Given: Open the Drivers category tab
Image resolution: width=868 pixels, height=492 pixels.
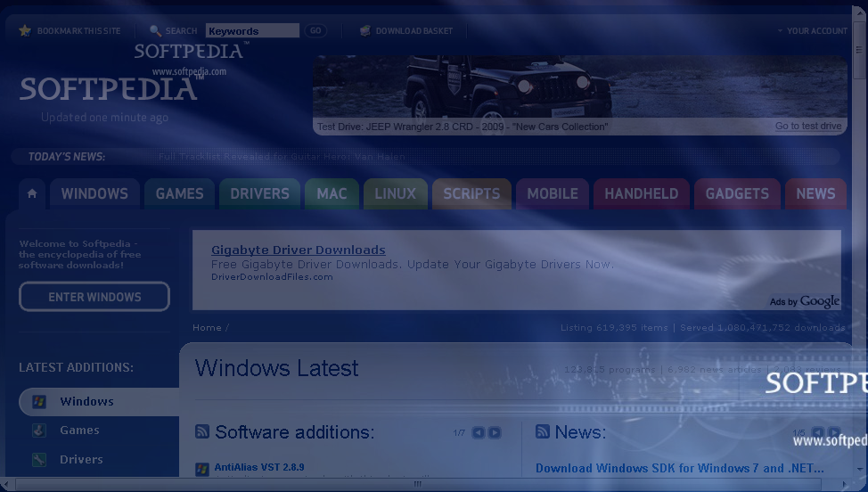Looking at the screenshot, I should (x=259, y=193).
